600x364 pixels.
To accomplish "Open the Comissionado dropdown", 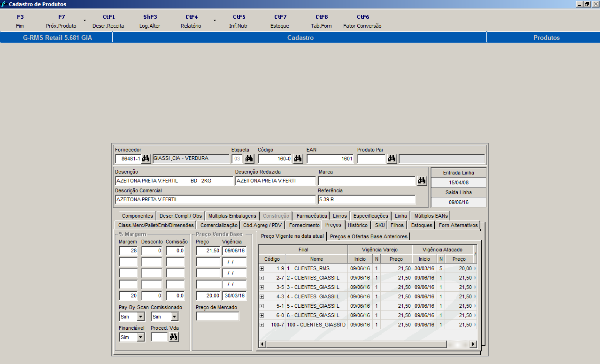I will coord(174,317).
